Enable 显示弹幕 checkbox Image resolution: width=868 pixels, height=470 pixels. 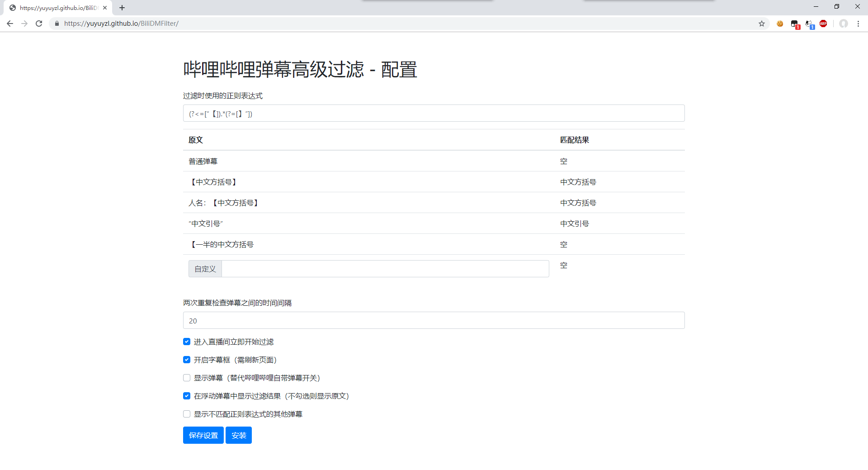[187, 378]
